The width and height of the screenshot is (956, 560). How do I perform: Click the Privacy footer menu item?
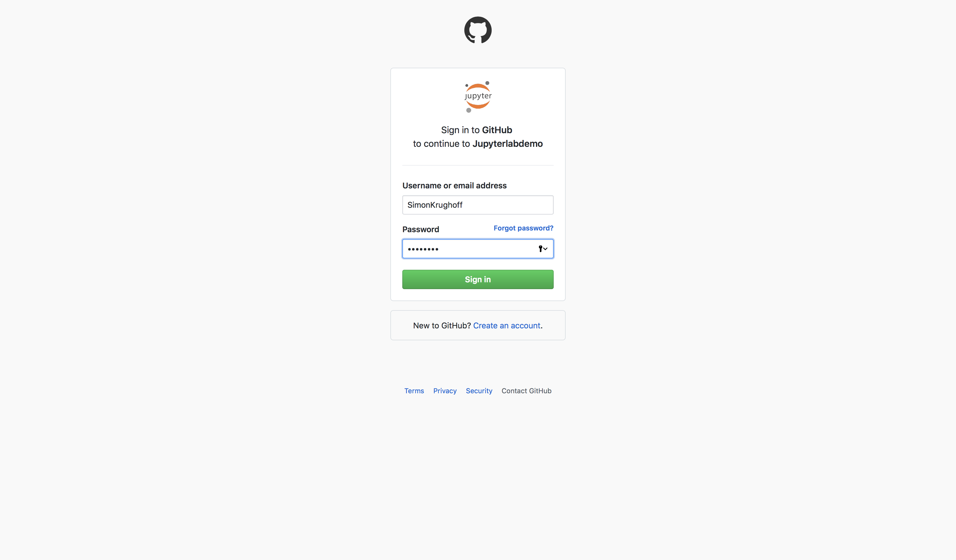444,391
